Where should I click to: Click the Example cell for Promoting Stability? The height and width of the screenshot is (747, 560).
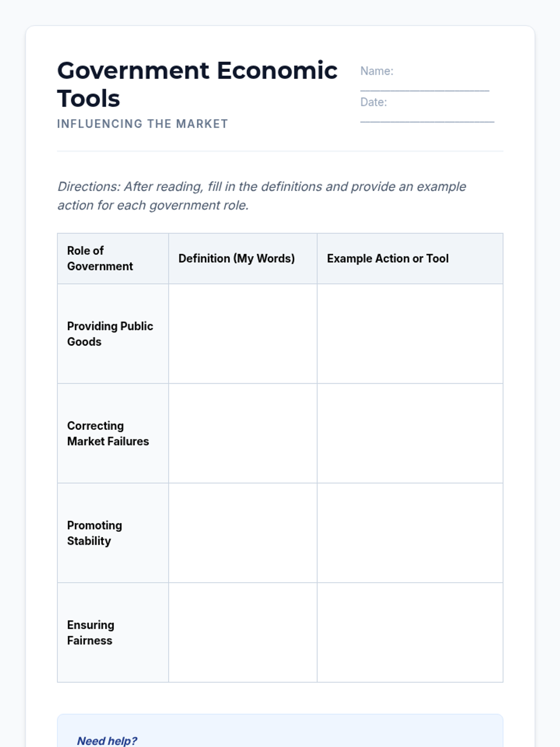tap(410, 533)
